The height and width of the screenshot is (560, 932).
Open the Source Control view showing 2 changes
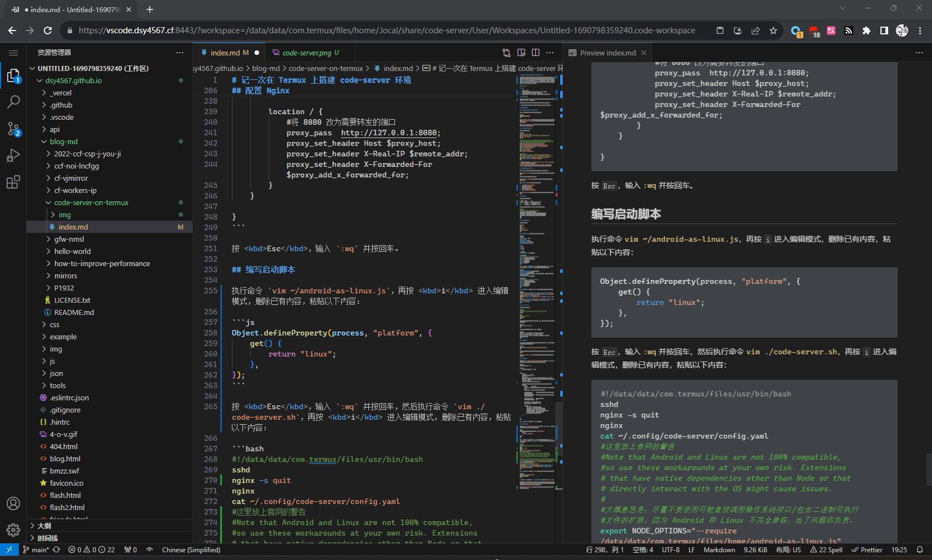(13, 129)
